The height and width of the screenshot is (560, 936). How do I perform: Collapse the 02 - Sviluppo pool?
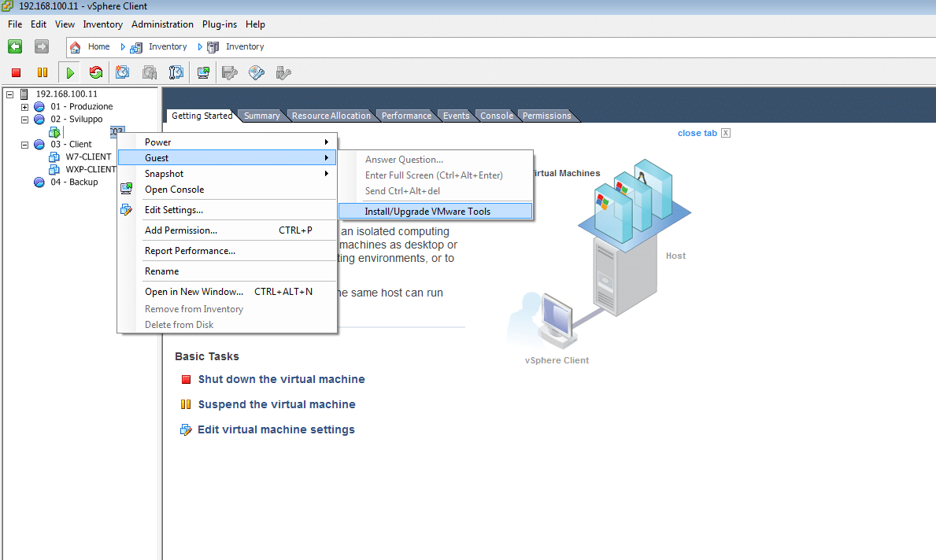pyautogui.click(x=24, y=120)
